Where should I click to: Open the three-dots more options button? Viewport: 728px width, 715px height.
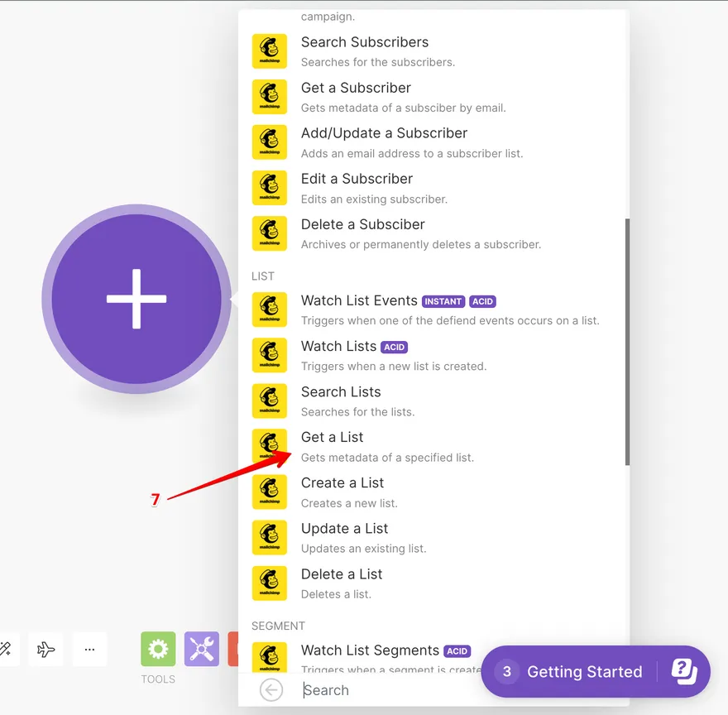(x=89, y=650)
